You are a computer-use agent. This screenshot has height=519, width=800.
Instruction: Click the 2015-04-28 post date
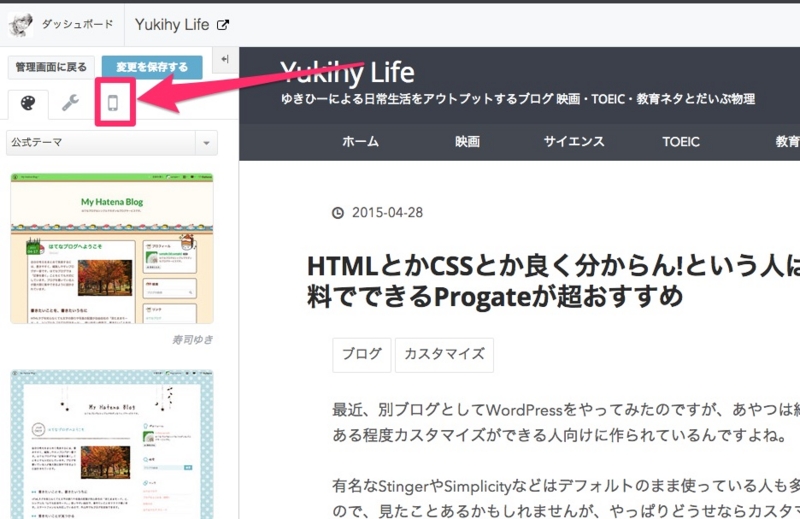[x=387, y=213]
